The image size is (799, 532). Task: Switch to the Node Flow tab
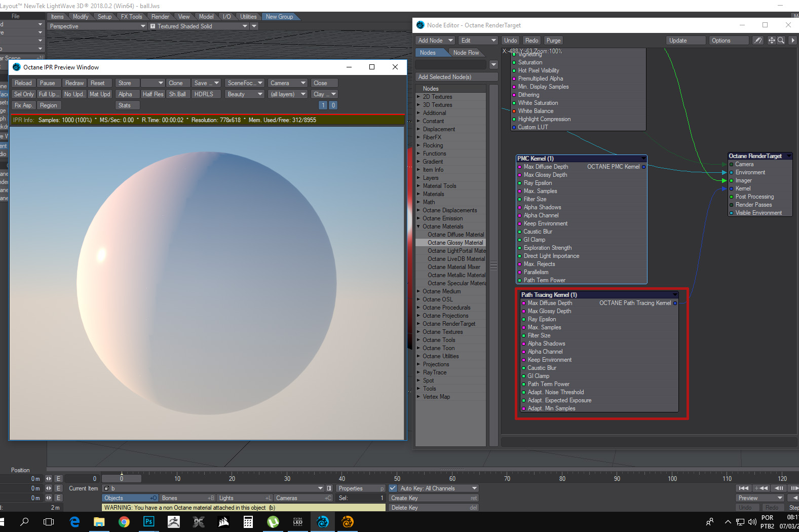[466, 53]
